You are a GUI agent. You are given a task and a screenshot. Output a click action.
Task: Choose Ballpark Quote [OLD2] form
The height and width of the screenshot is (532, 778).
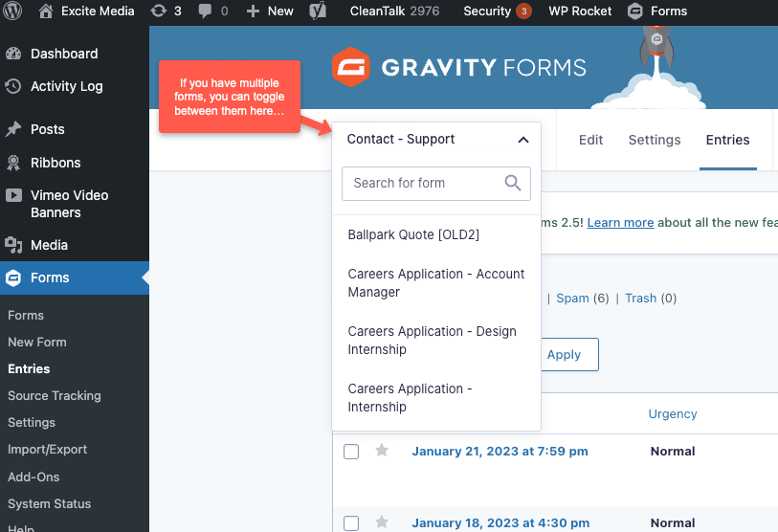pyautogui.click(x=413, y=234)
